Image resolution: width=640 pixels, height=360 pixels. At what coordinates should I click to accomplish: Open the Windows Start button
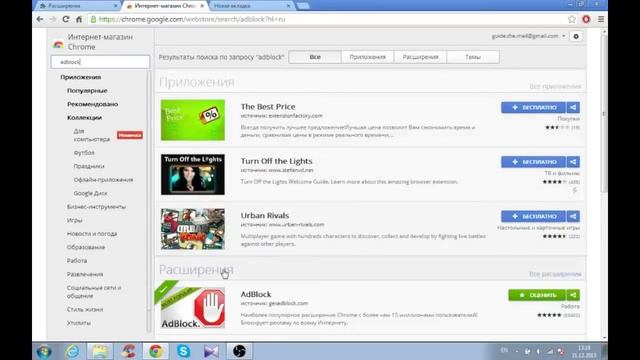pyautogui.click(x=44, y=351)
